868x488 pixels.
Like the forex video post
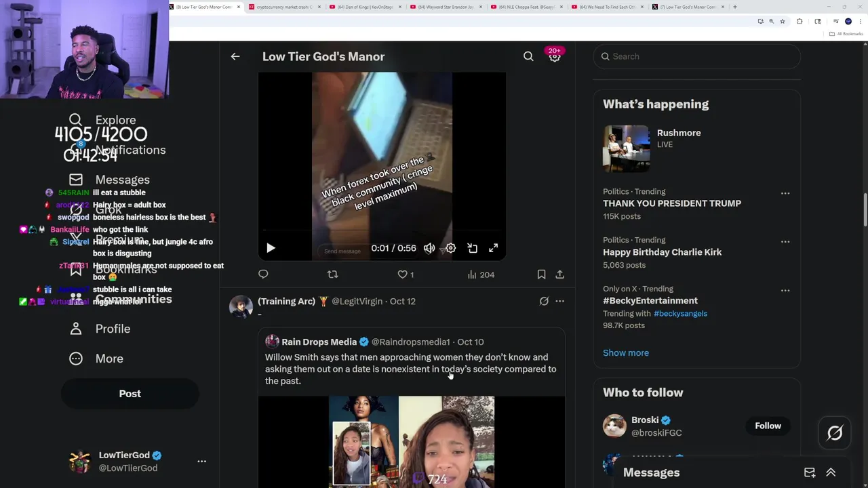pyautogui.click(x=406, y=274)
